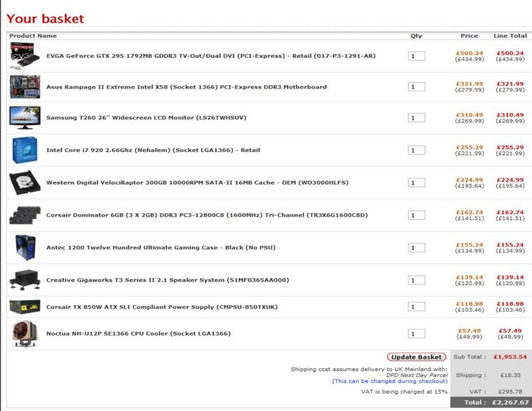This screenshot has width=532, height=411.
Task: Select the WD VelociRaptor hard drive image
Action: (x=25, y=183)
